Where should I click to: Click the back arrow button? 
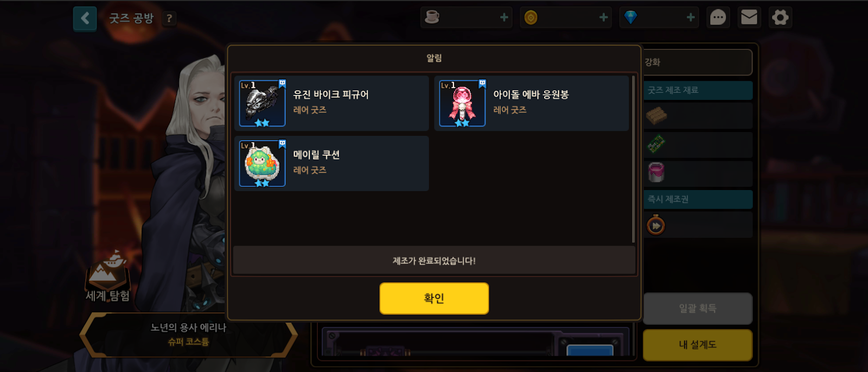[x=85, y=18]
